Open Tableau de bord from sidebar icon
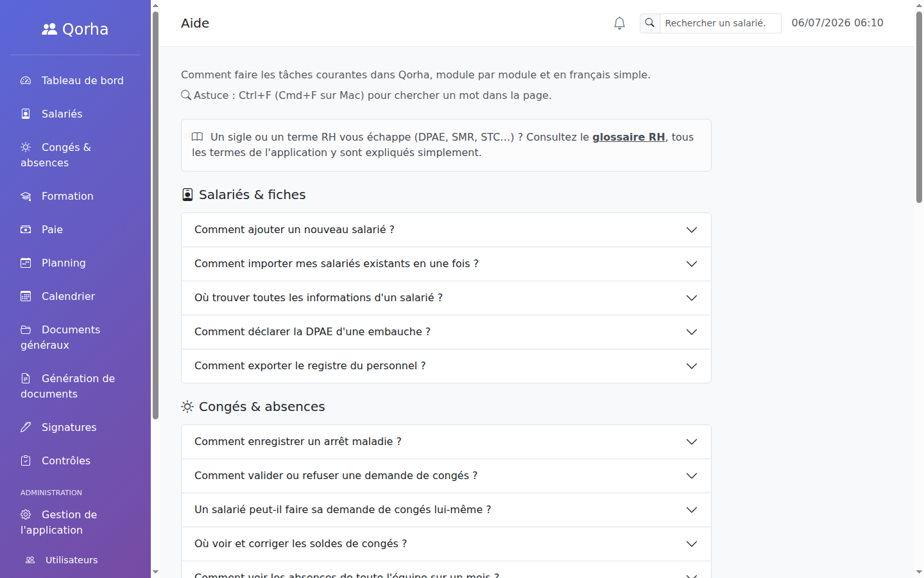924x578 pixels. (x=26, y=80)
